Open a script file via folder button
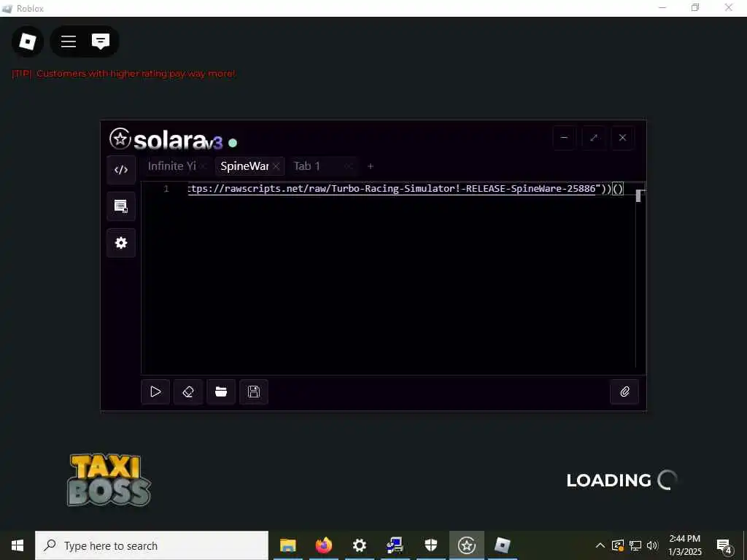 pos(221,392)
